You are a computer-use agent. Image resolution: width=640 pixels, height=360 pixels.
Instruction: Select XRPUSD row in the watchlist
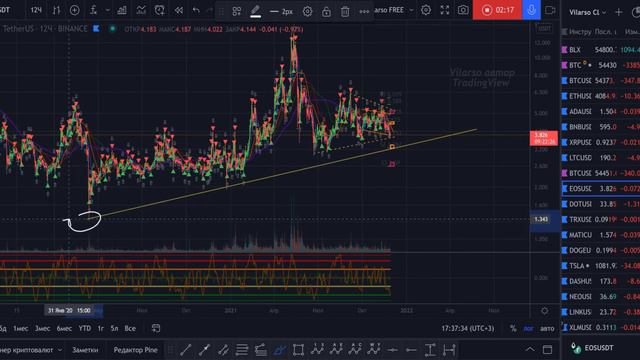point(601,142)
